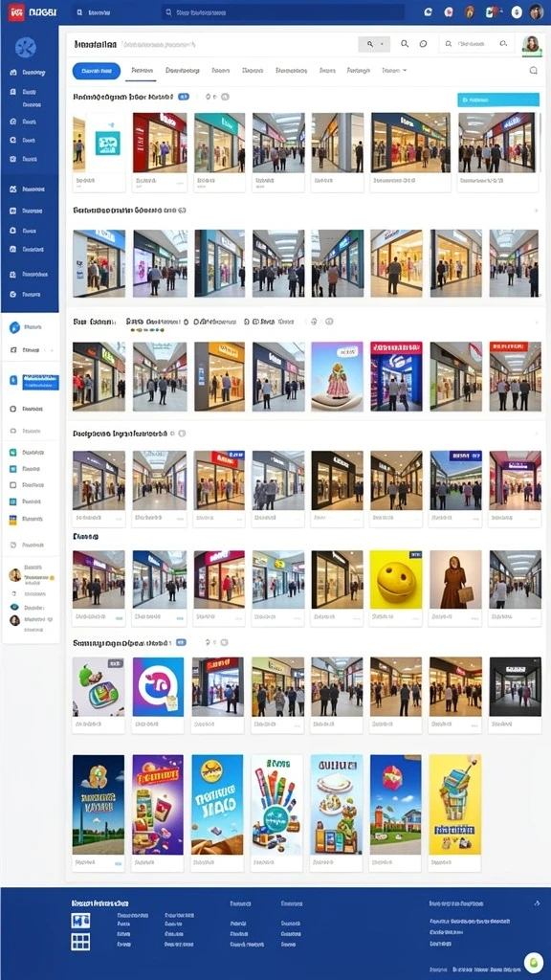Open the woman in brown dress thumbnail

click(456, 579)
